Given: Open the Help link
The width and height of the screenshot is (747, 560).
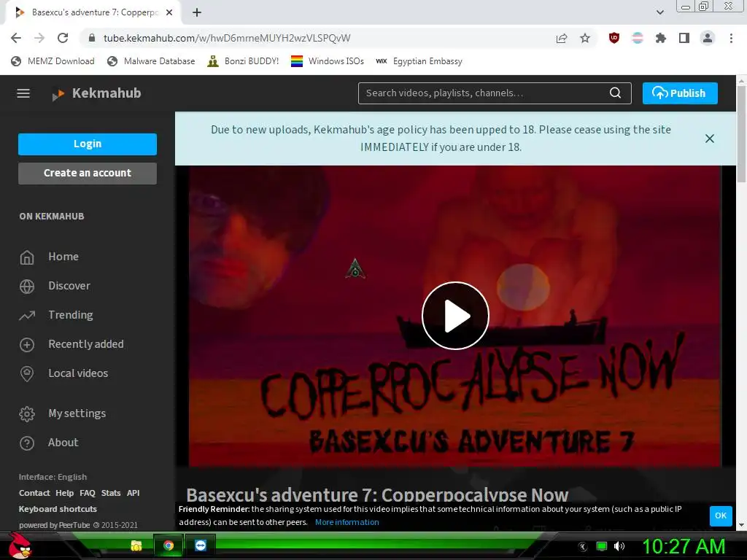Looking at the screenshot, I should pyautogui.click(x=64, y=493).
